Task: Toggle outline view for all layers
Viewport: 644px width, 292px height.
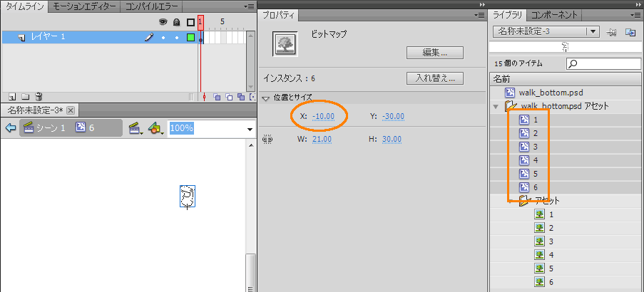Action: click(x=190, y=22)
